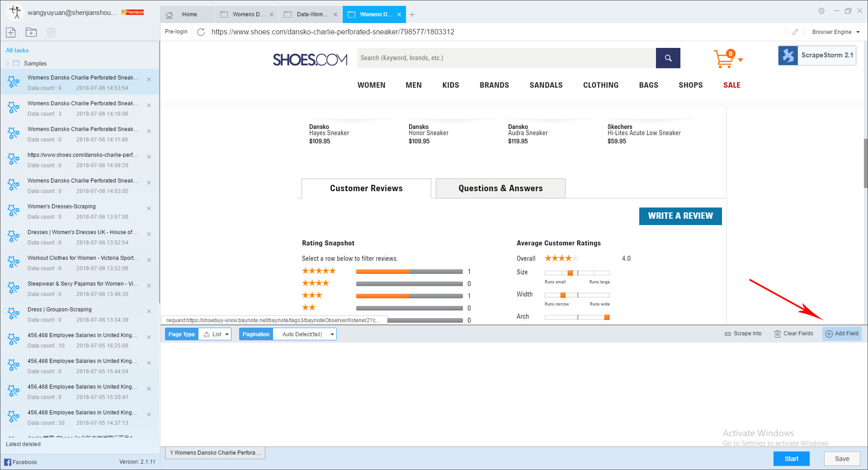Image resolution: width=868 pixels, height=470 pixels.
Task: Click the reload page icon beside the URL
Action: pos(201,32)
